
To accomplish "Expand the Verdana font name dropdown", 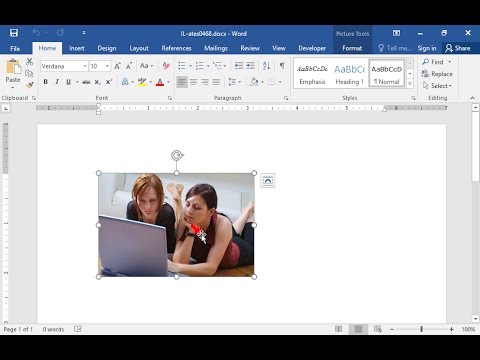I will point(85,66).
